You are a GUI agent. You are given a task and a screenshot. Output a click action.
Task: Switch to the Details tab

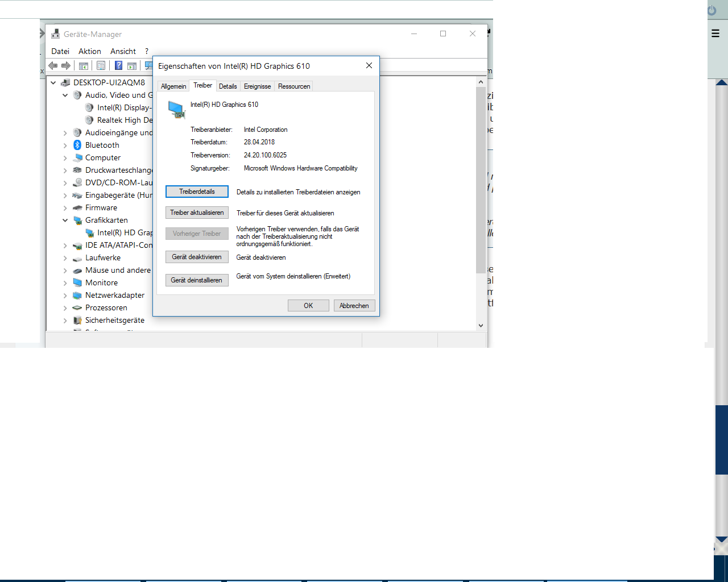click(228, 86)
